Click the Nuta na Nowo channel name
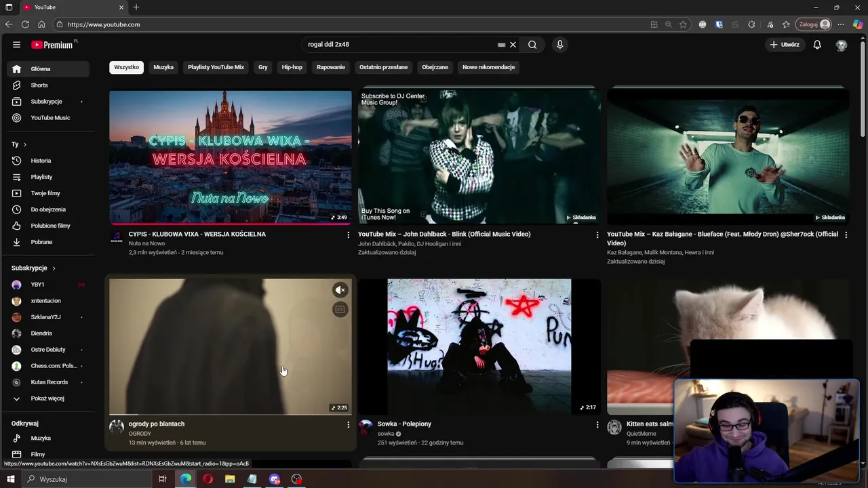The image size is (868, 488). click(x=146, y=243)
